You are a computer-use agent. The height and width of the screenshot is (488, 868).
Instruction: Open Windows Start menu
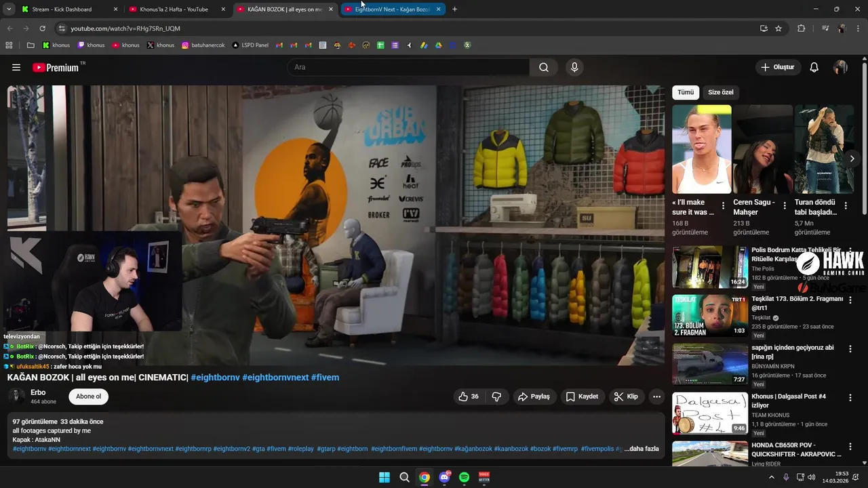384,477
